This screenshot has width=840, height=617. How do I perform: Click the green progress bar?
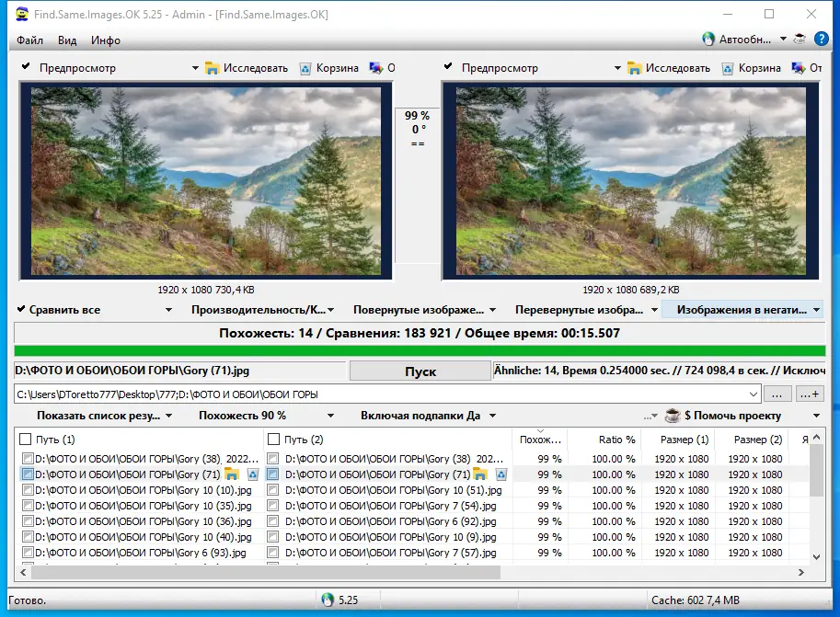(420, 351)
